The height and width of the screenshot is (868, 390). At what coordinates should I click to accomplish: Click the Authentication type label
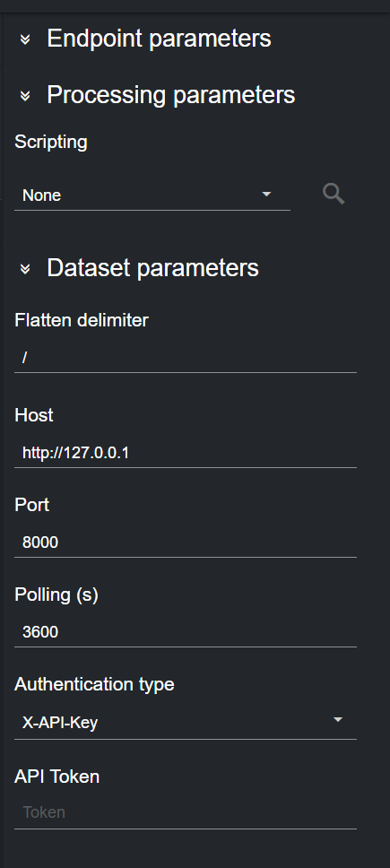pos(94,685)
